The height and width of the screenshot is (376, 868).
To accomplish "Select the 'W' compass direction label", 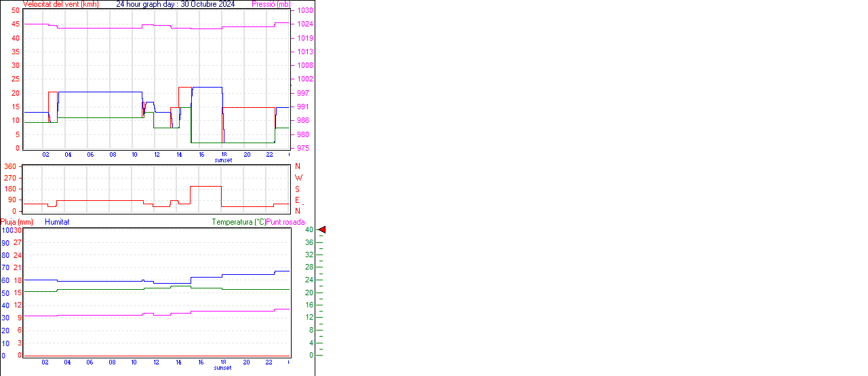I will tap(298, 178).
